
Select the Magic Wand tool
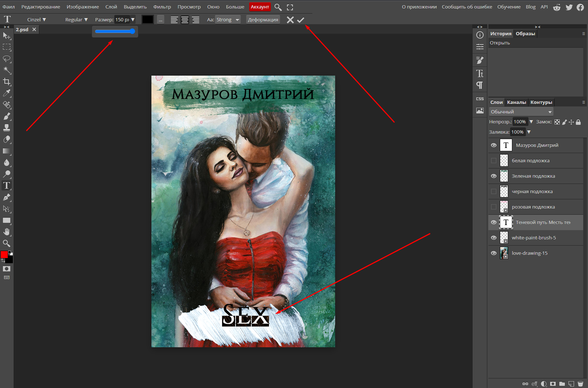pos(7,70)
